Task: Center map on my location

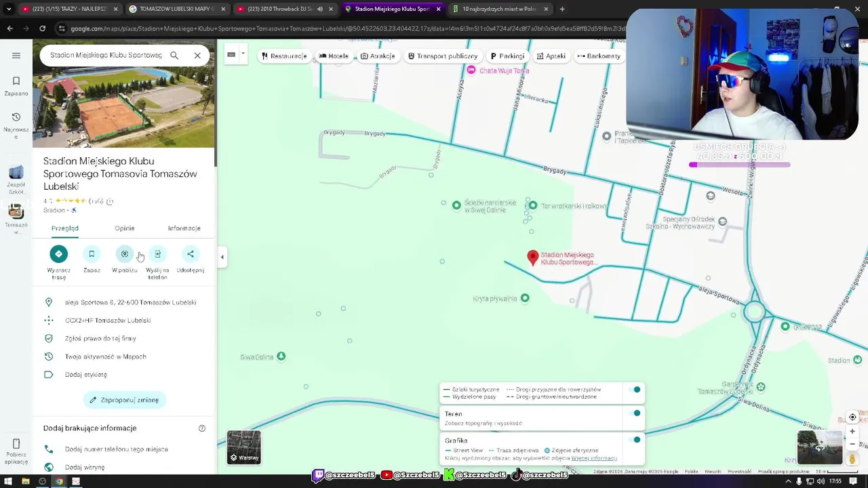Action: click(852, 418)
